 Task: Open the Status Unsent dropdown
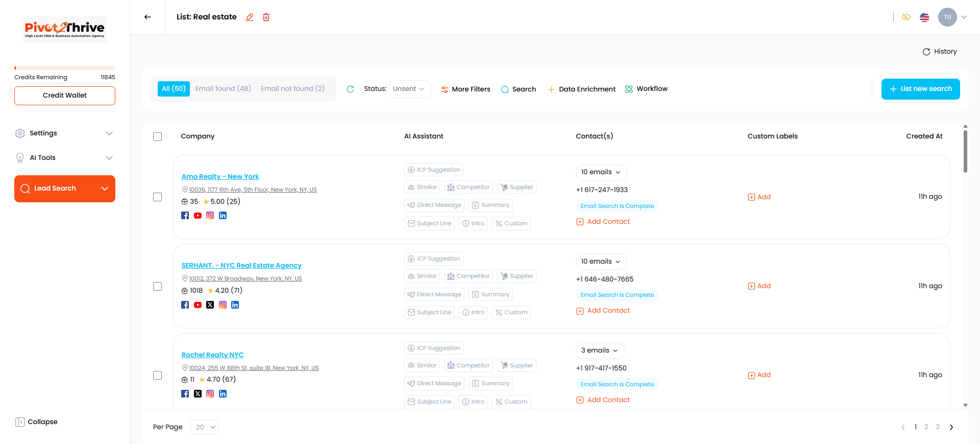[409, 89]
